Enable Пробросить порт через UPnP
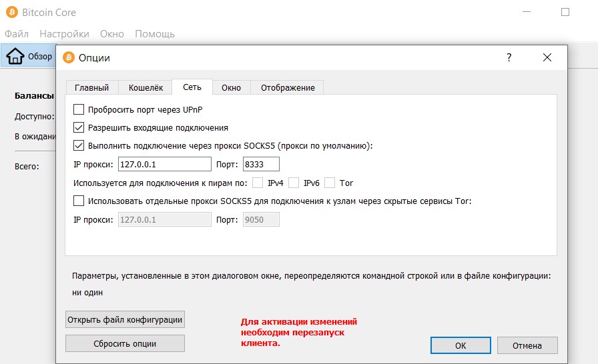 (x=79, y=109)
